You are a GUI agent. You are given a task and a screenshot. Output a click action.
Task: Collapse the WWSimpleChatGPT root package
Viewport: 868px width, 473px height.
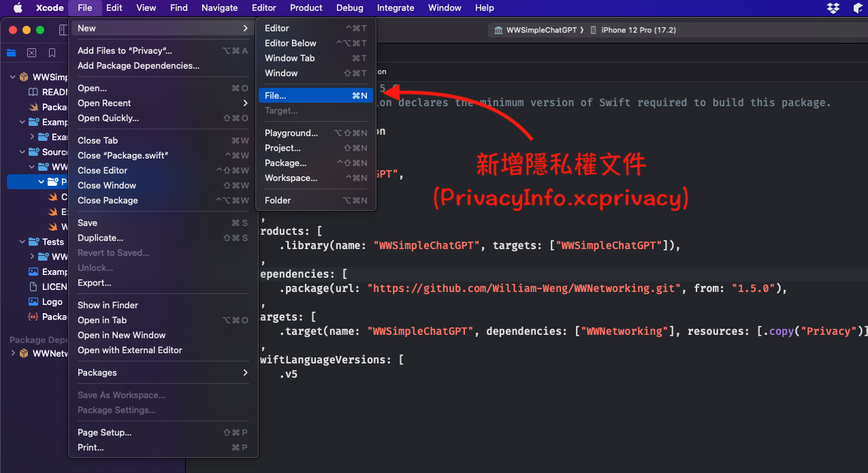[x=13, y=77]
